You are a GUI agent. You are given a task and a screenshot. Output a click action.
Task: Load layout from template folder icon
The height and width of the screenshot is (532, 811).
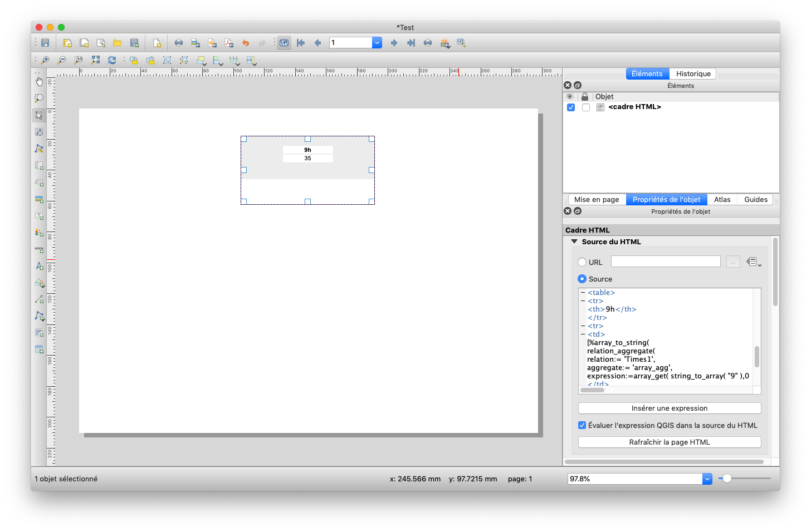[118, 43]
